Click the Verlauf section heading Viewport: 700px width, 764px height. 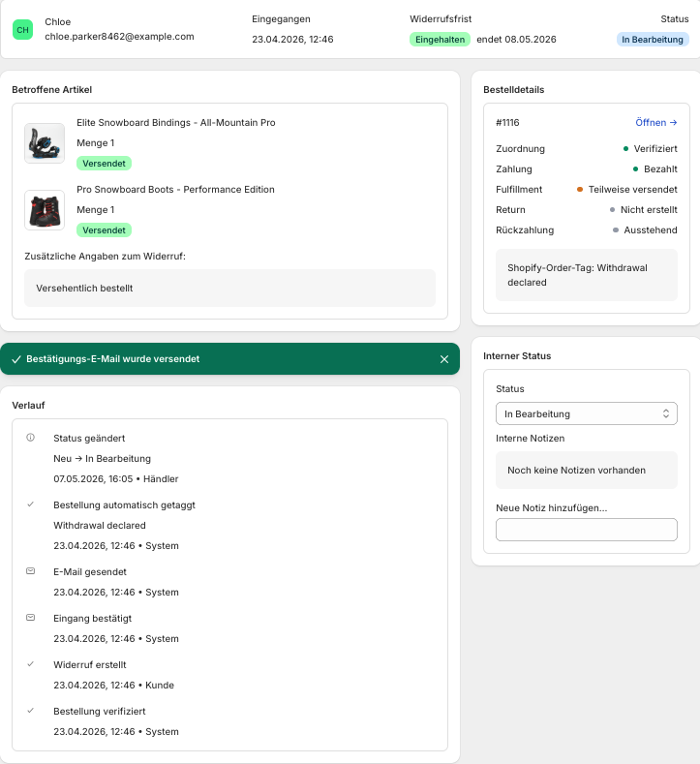tap(28, 406)
